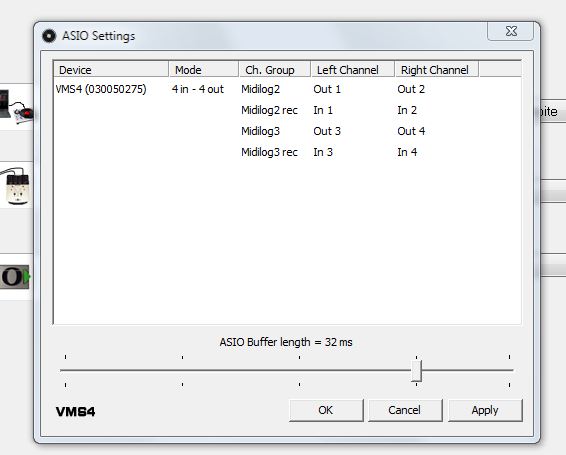Click Apply to save ASIO settings
Screen dimensions: 566x455
click(485, 410)
